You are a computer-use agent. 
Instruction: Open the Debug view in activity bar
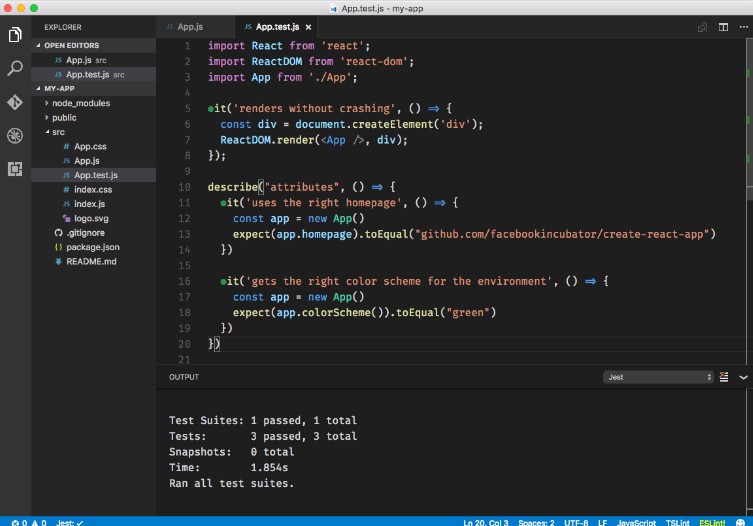15,136
